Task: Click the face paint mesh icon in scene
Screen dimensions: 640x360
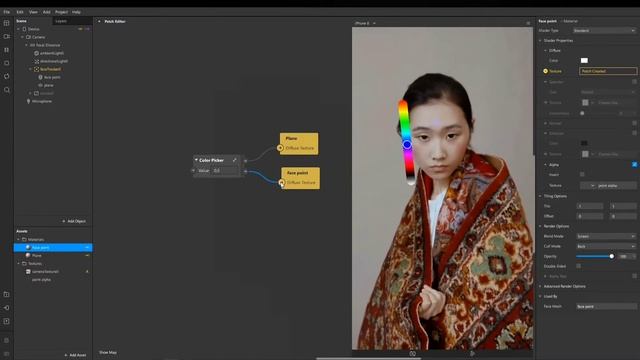Action: pyautogui.click(x=40, y=77)
